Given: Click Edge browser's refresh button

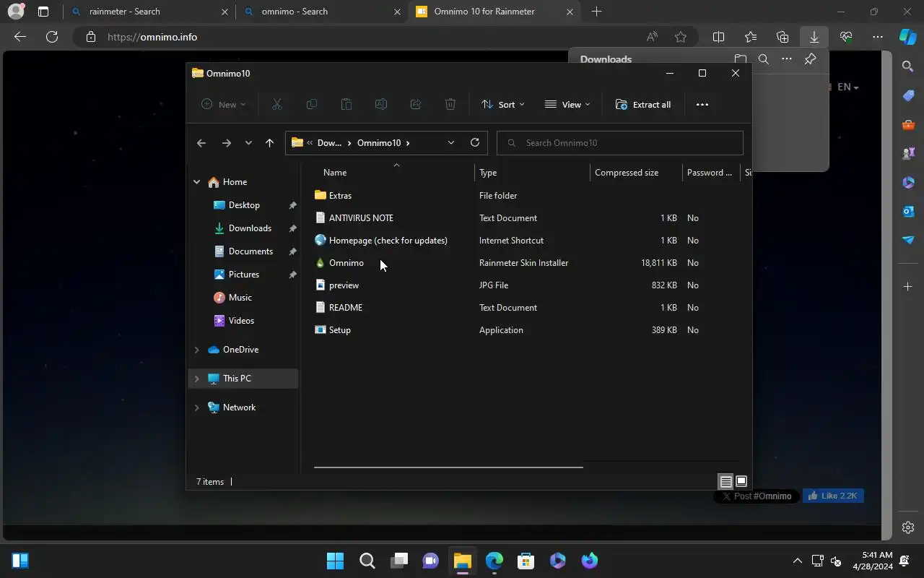Looking at the screenshot, I should 52,37.
